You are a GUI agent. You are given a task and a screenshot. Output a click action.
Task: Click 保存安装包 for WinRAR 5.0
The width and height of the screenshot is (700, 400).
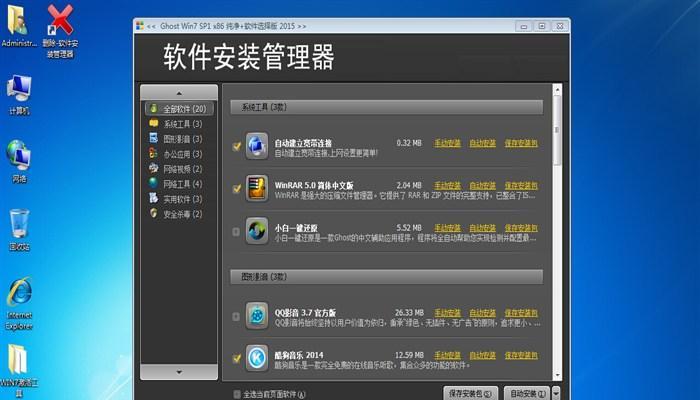[x=521, y=186]
